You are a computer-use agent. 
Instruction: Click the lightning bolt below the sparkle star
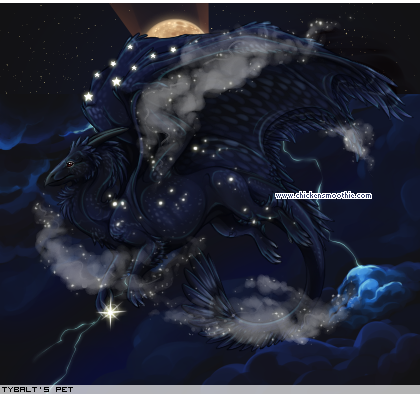pos(72,347)
